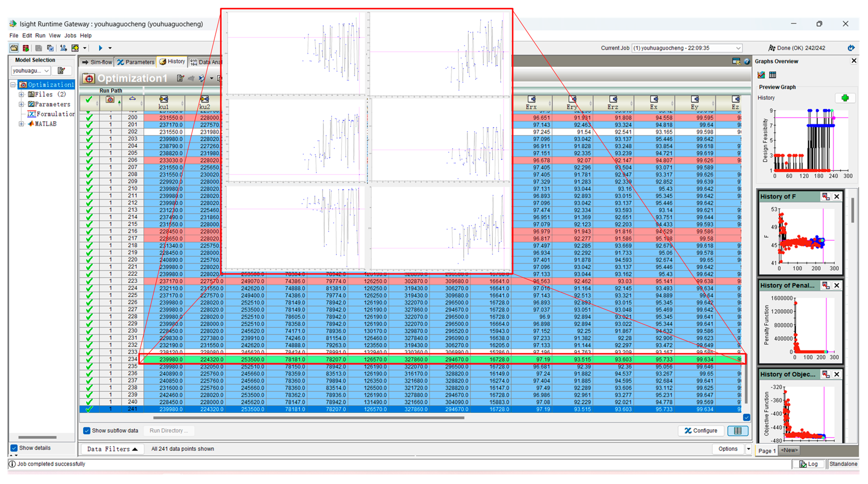The height and width of the screenshot is (484, 868).
Task: Toggle the Show details checkbox
Action: [14, 448]
